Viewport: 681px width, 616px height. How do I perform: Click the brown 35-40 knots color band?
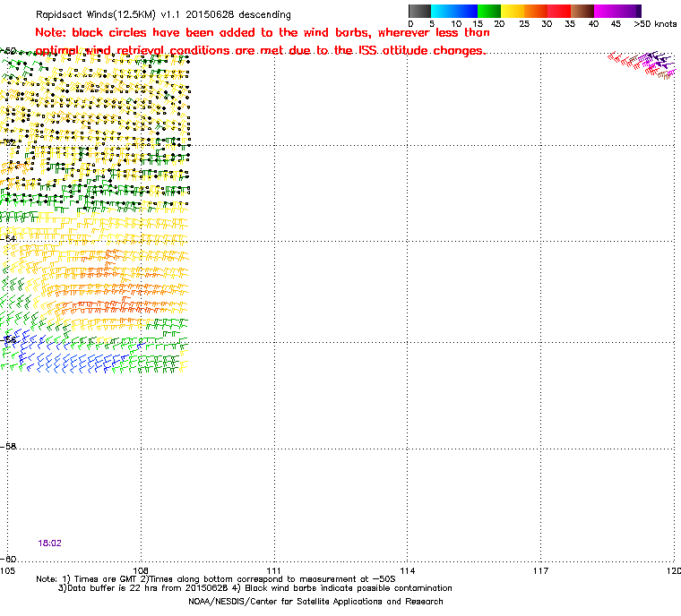tap(582, 11)
